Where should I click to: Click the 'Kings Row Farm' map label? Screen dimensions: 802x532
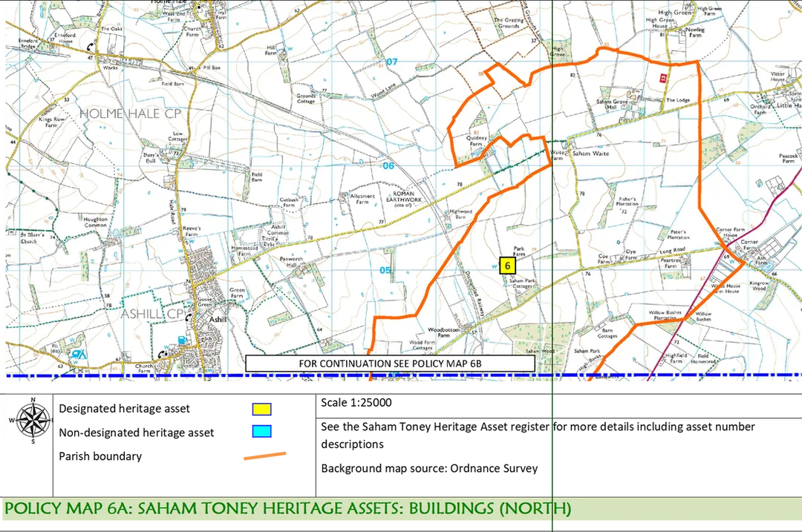tap(52, 122)
